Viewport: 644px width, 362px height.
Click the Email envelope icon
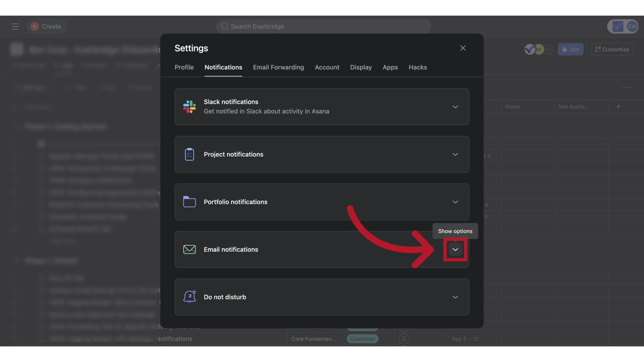(x=190, y=249)
